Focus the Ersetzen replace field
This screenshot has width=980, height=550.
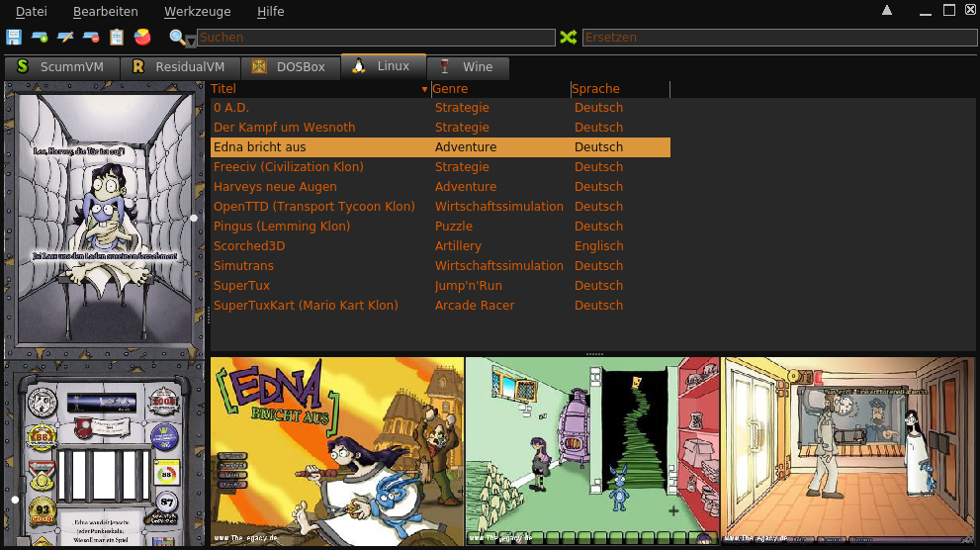coord(779,38)
